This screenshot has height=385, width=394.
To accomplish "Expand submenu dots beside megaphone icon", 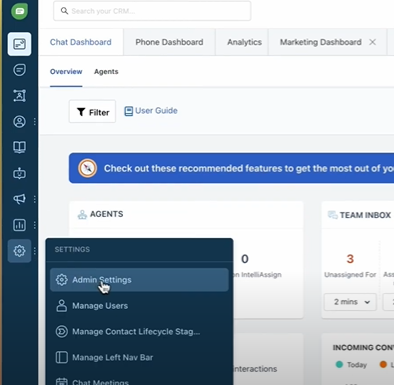I will (35, 199).
